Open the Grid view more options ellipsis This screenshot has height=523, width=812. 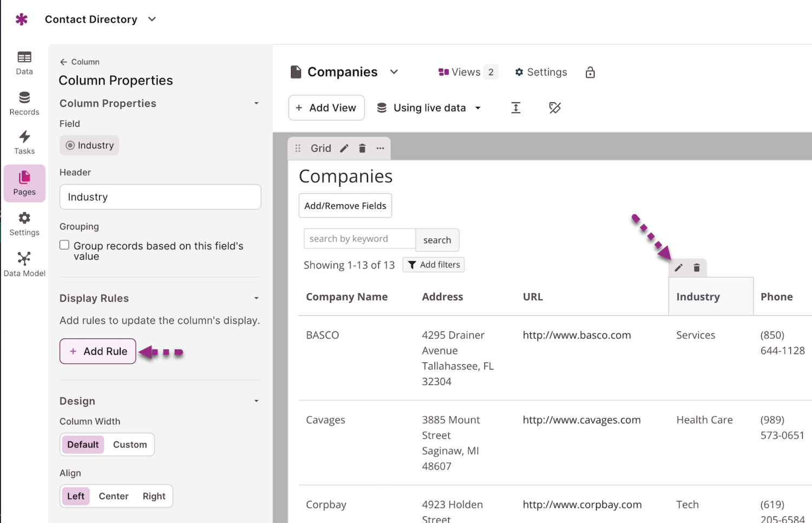click(380, 148)
